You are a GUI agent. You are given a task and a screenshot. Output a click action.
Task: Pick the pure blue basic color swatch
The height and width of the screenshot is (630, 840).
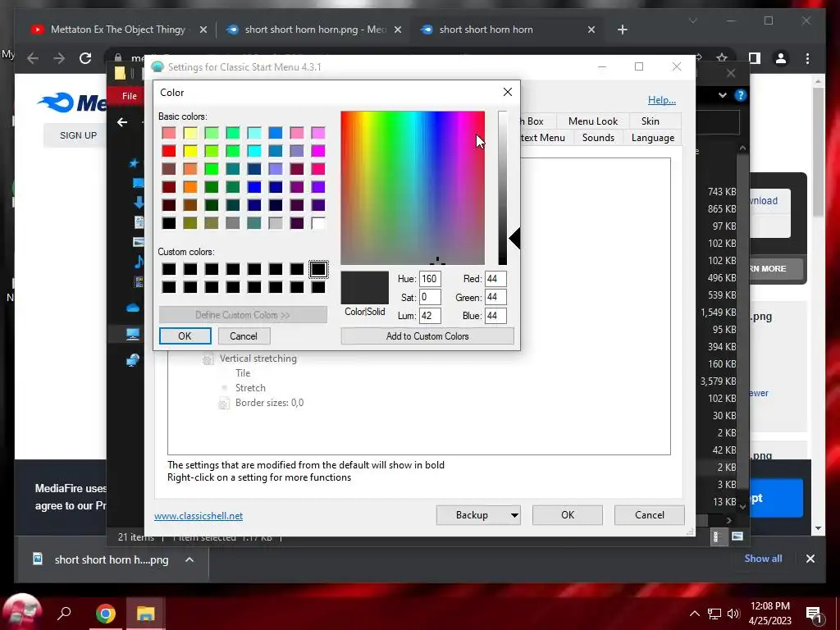click(254, 187)
